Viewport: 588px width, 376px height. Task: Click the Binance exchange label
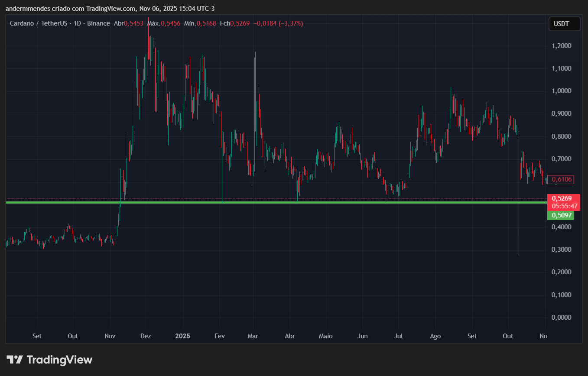coord(98,23)
